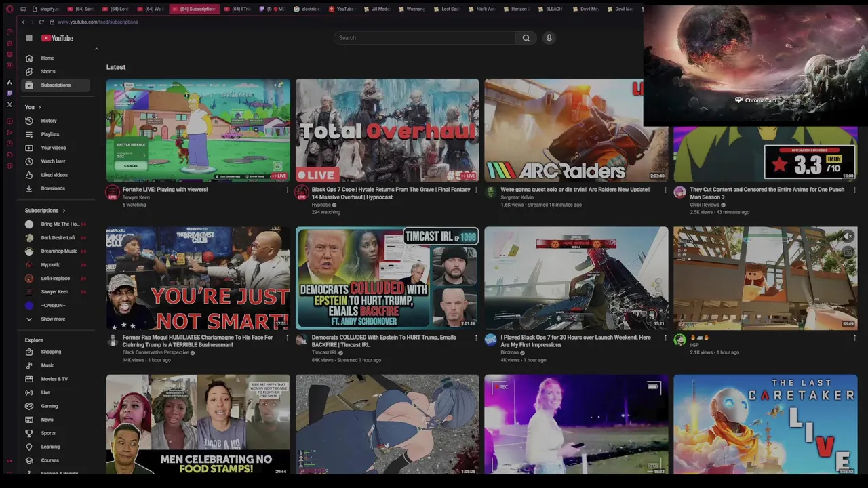
Task: Click in the YouTube search field
Action: point(425,38)
